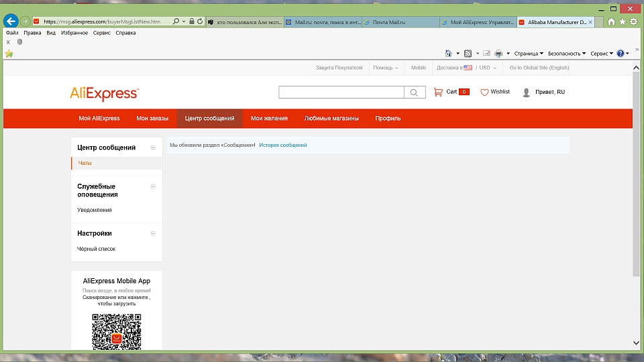
Task: Click the RSS feeds icon in command bar
Action: tap(468, 54)
